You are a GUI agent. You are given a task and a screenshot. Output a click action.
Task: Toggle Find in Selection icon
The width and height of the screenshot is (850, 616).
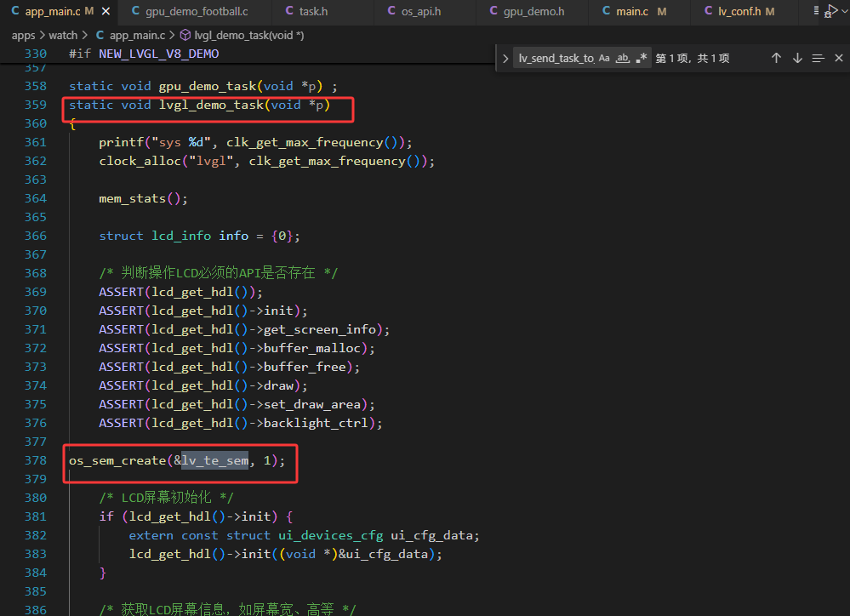818,58
